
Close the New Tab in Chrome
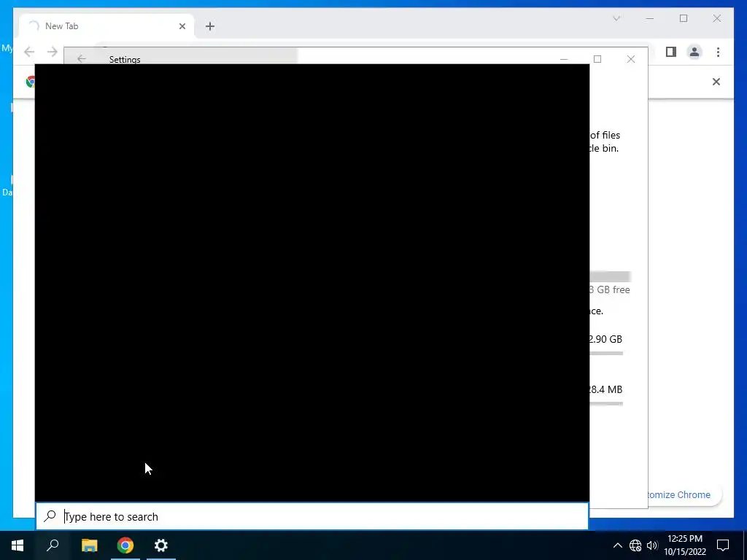coord(182,26)
